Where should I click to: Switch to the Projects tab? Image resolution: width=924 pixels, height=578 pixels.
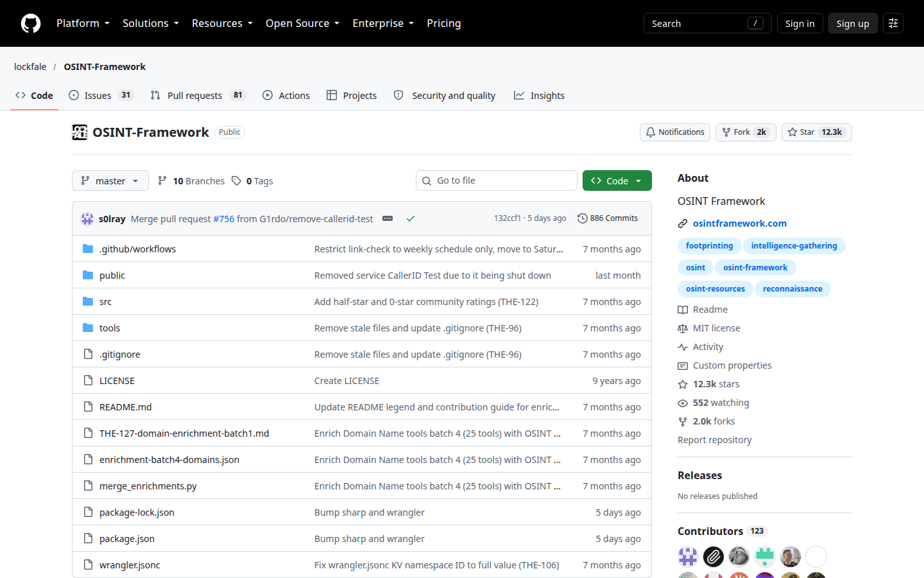[x=352, y=95]
